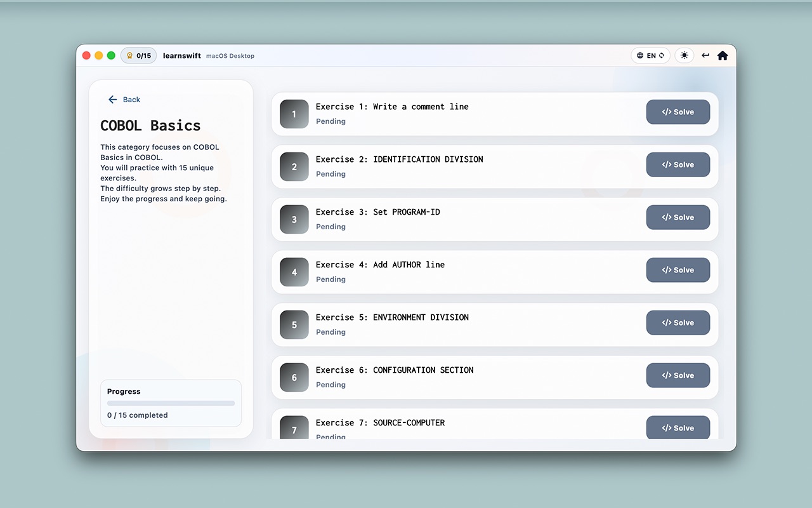Click Pending status of Exercise 6
The image size is (812, 508).
pos(331,385)
